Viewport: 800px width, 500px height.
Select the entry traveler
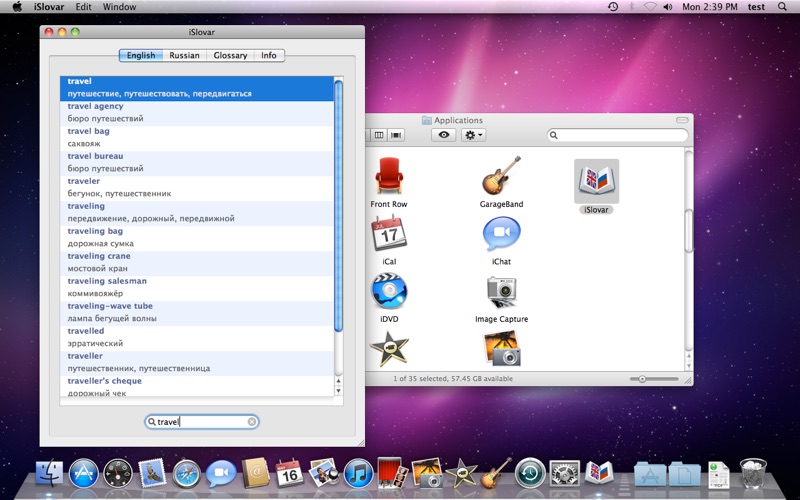click(x=197, y=187)
